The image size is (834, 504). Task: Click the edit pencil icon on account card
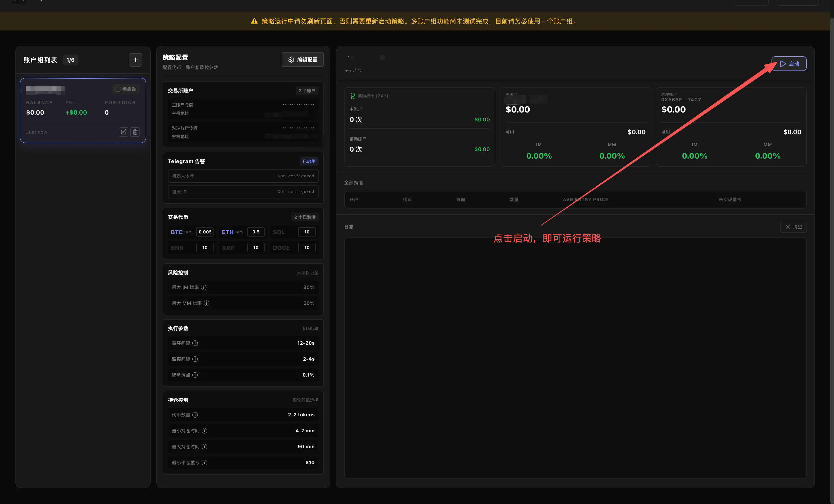coord(124,132)
